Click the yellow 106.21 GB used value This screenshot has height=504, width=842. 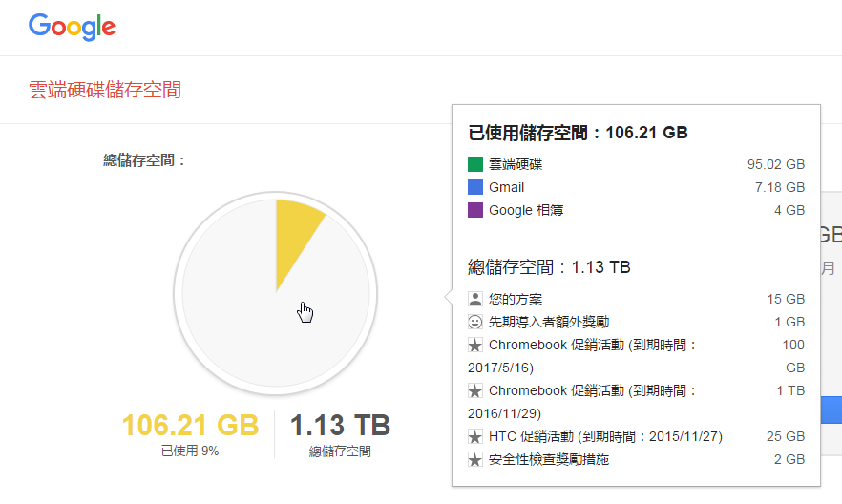pos(190,425)
